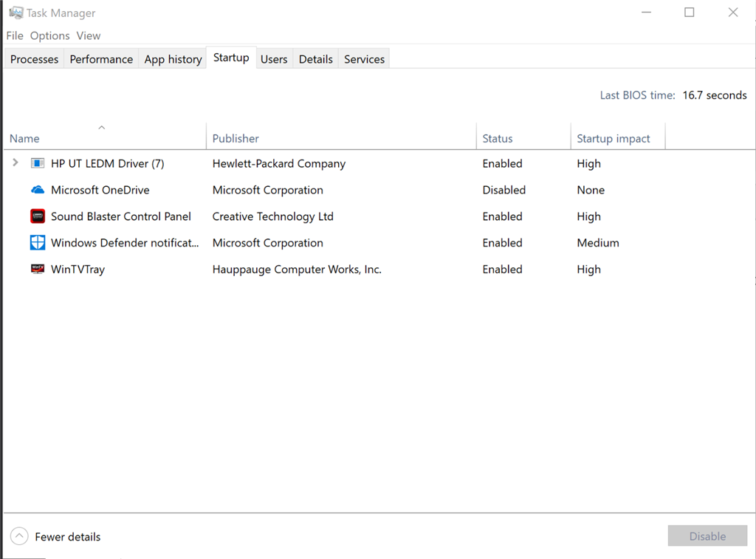This screenshot has width=756, height=559.
Task: Switch to the Performance tab
Action: tap(101, 59)
